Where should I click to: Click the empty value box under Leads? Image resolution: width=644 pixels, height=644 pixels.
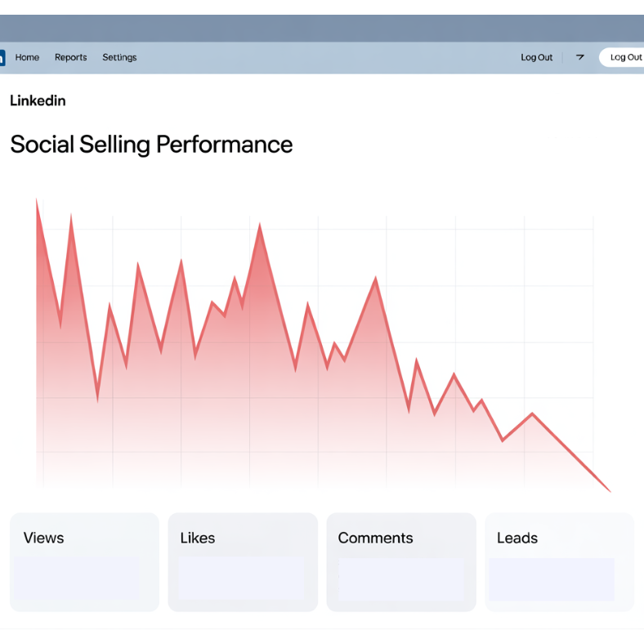pos(552,579)
